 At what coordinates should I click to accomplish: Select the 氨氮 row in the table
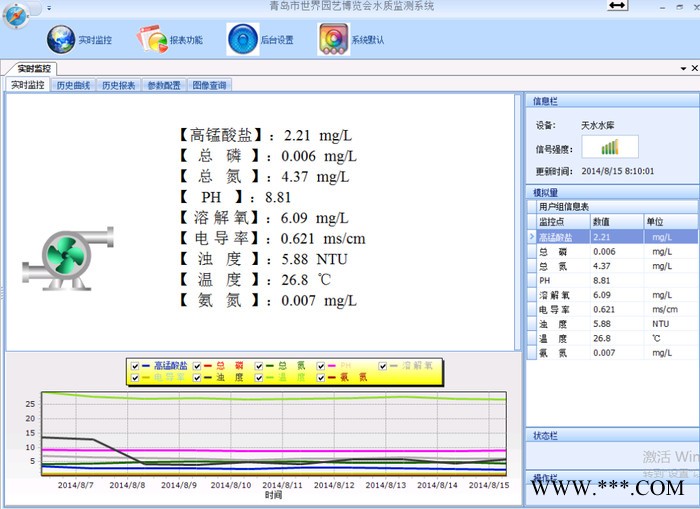click(613, 353)
